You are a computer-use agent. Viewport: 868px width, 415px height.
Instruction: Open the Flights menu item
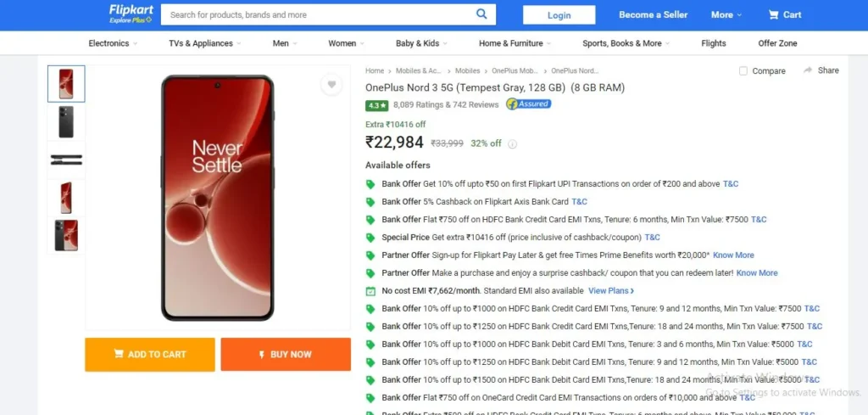click(x=714, y=43)
